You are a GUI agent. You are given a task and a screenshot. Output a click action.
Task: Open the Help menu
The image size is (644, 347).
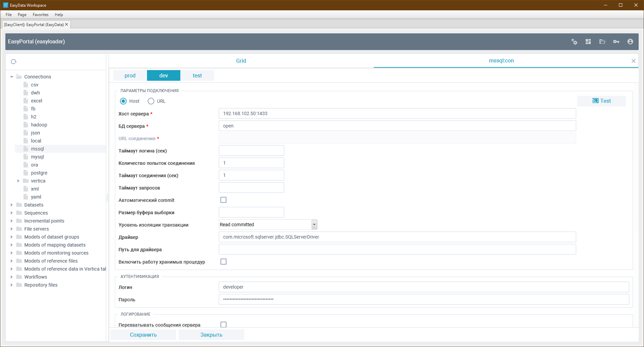[59, 15]
